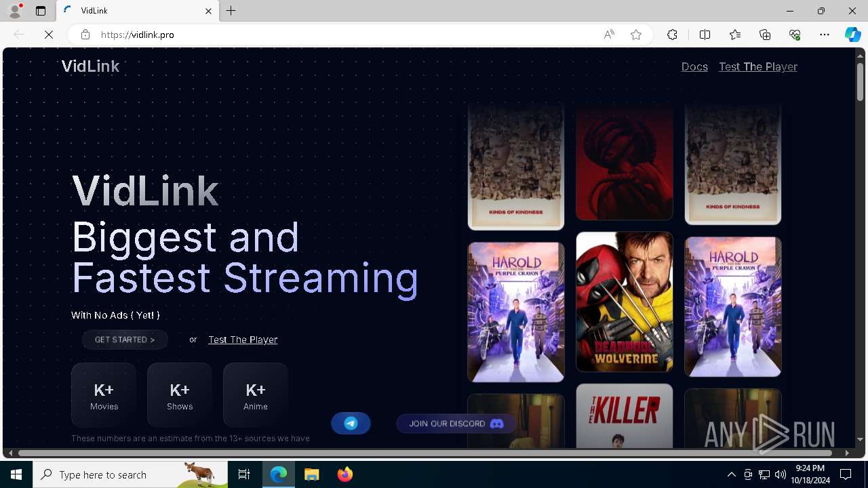Screen dimensions: 868x488
Task: Open the Windows Start menu
Action: pyautogui.click(x=16, y=474)
